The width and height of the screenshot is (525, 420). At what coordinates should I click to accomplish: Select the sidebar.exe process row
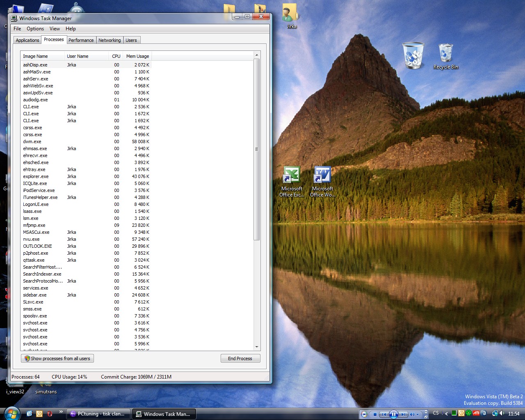[86, 295]
